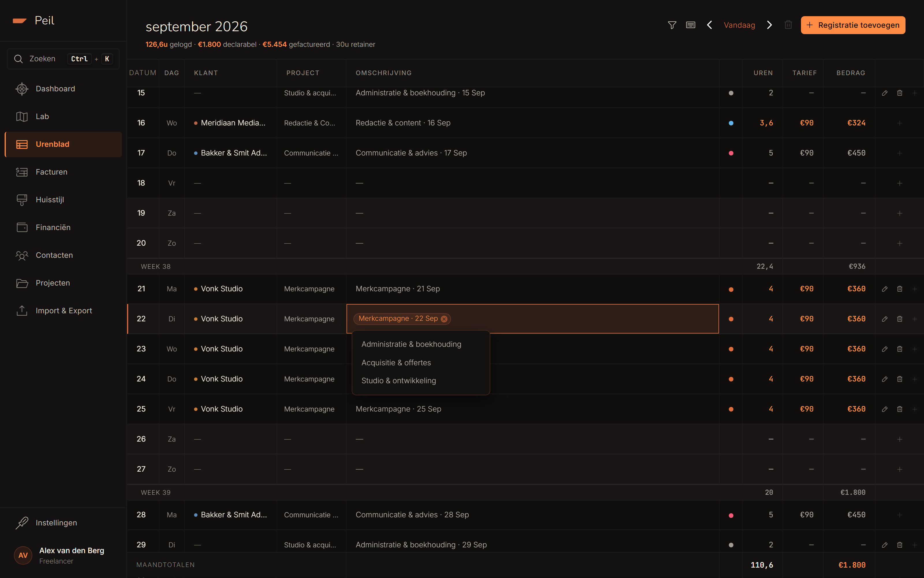The width and height of the screenshot is (924, 578).
Task: Edit the 29 Sep Administratie entry
Action: point(885,545)
